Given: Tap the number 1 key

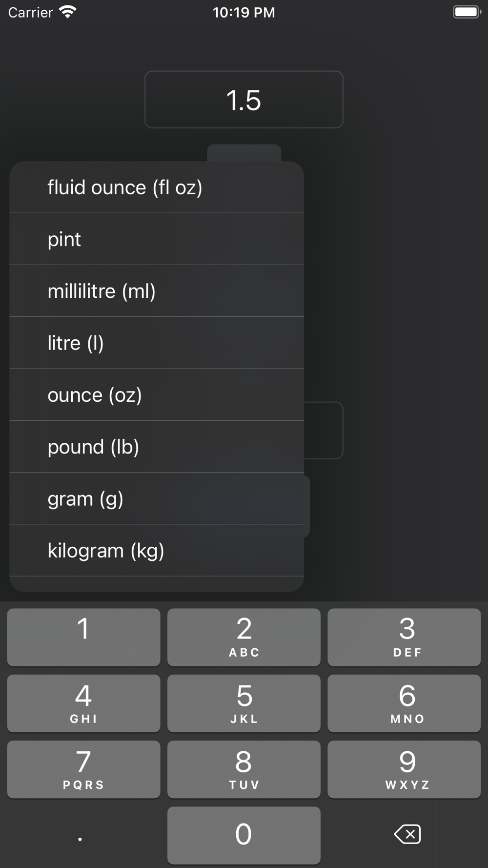Looking at the screenshot, I should pyautogui.click(x=83, y=637).
